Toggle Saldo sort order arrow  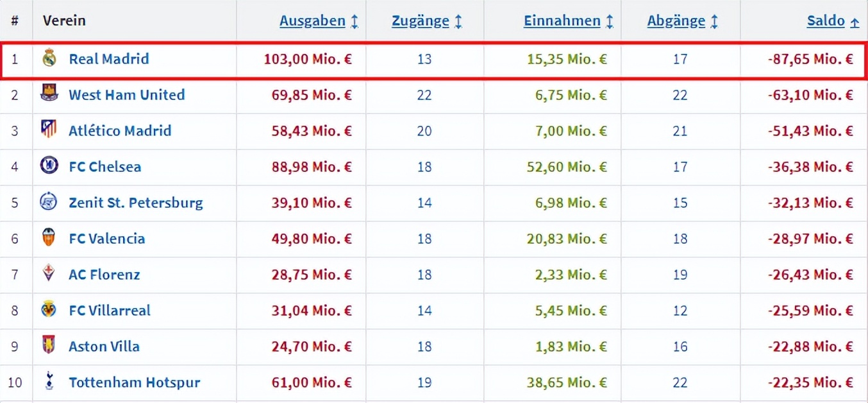(x=854, y=22)
